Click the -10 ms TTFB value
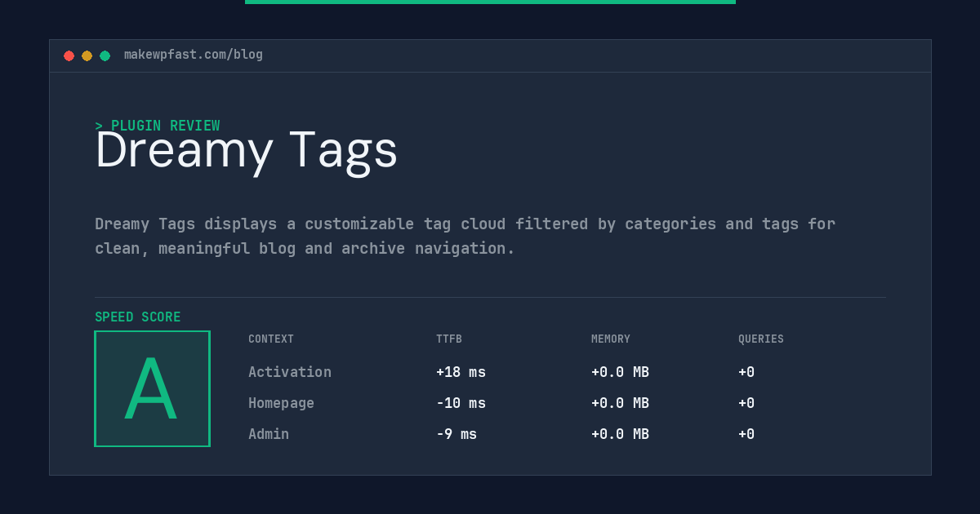The width and height of the screenshot is (980, 514). point(461,403)
